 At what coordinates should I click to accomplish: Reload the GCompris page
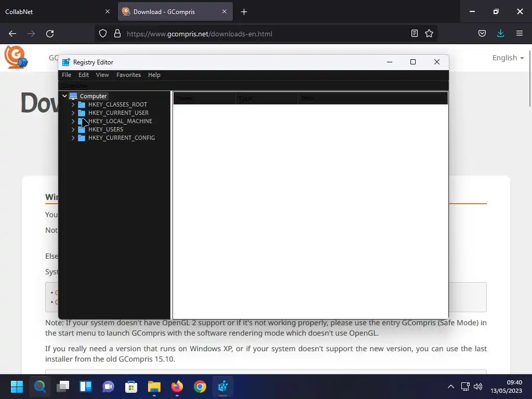[x=50, y=34]
